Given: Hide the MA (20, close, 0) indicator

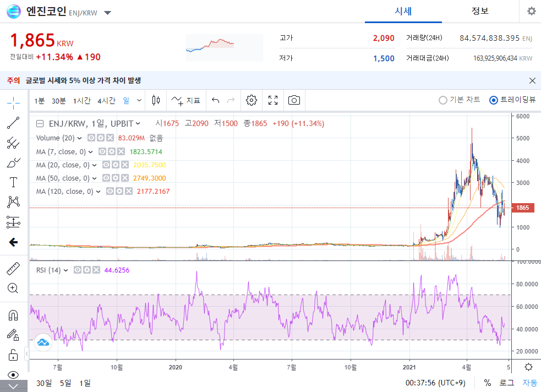Looking at the screenshot, I should pyautogui.click(x=106, y=165).
